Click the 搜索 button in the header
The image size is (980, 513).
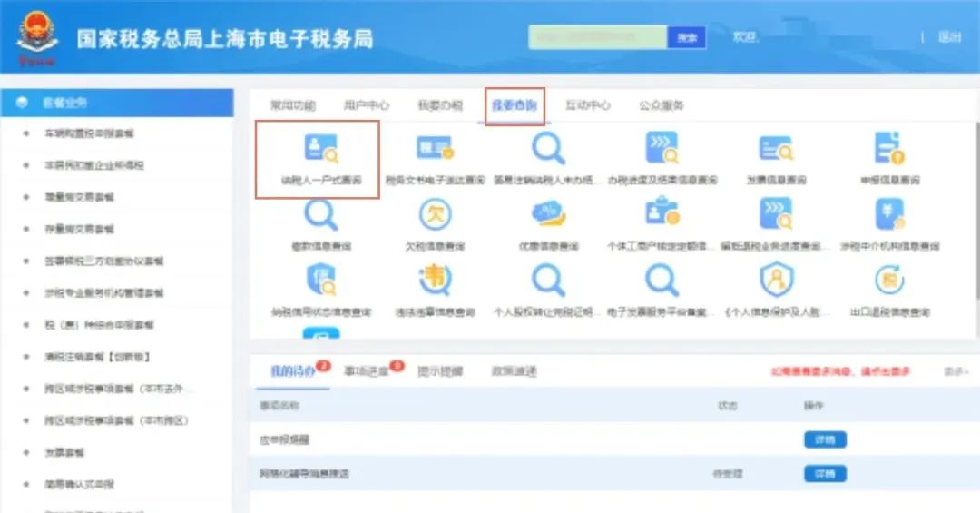click(x=687, y=37)
